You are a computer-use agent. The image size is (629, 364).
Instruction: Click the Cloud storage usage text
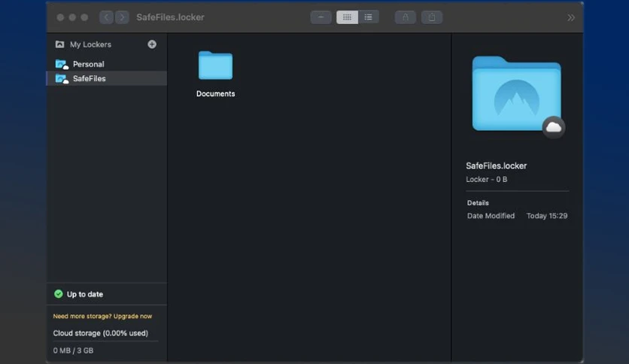101,333
